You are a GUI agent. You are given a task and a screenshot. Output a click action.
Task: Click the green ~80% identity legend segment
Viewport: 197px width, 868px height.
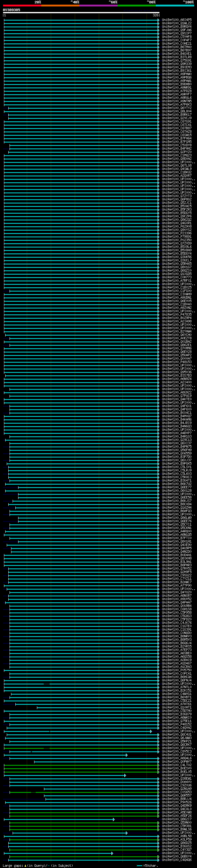(x=137, y=6)
